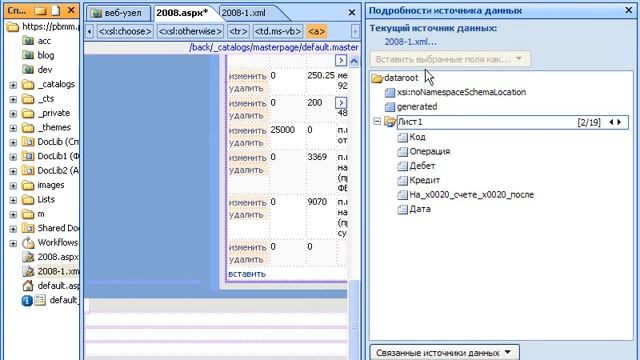
Task: Click вставить link in data view
Action: [x=247, y=274]
